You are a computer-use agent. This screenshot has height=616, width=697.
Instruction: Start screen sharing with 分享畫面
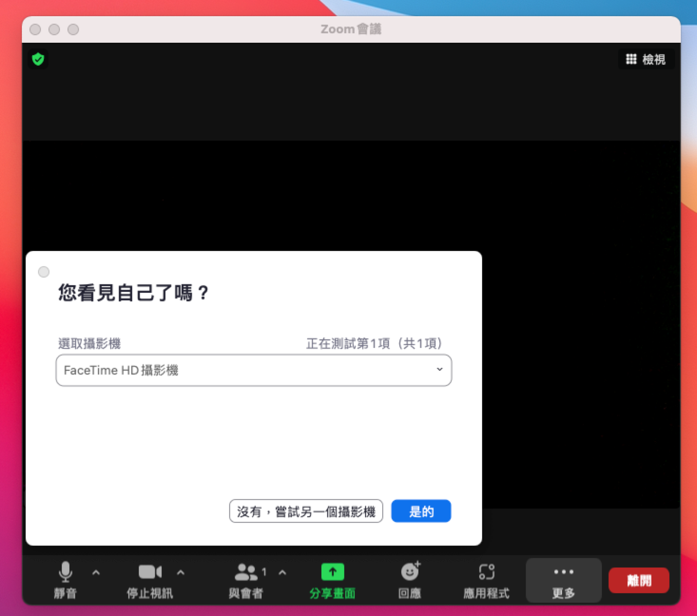[332, 580]
